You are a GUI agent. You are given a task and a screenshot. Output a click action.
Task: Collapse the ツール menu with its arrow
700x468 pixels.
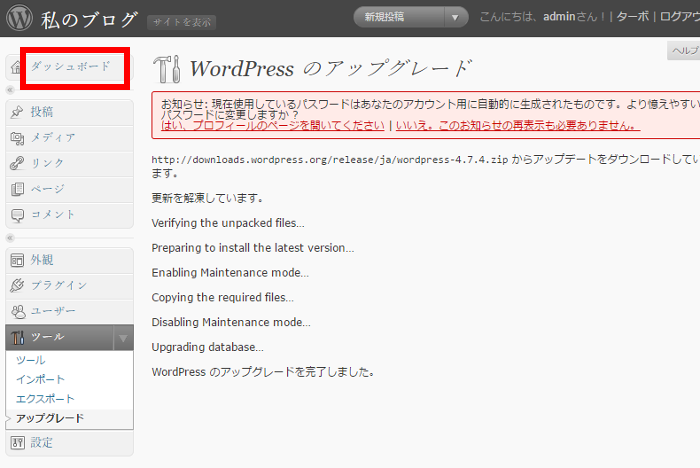click(123, 338)
